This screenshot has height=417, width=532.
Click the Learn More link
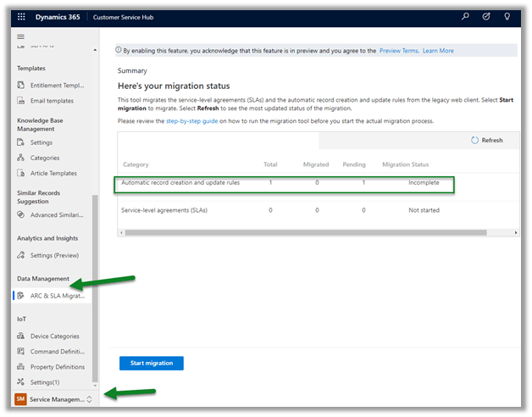[x=438, y=51]
